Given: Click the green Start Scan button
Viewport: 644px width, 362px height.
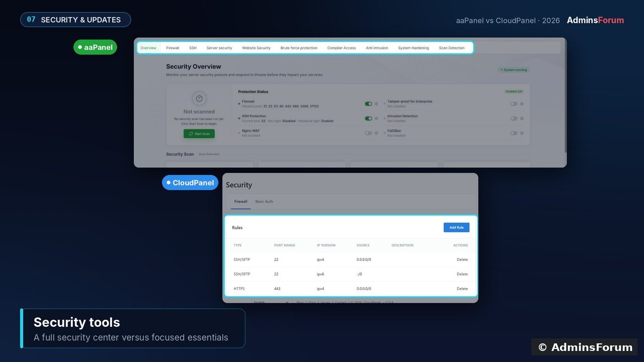Looking at the screenshot, I should pyautogui.click(x=199, y=134).
